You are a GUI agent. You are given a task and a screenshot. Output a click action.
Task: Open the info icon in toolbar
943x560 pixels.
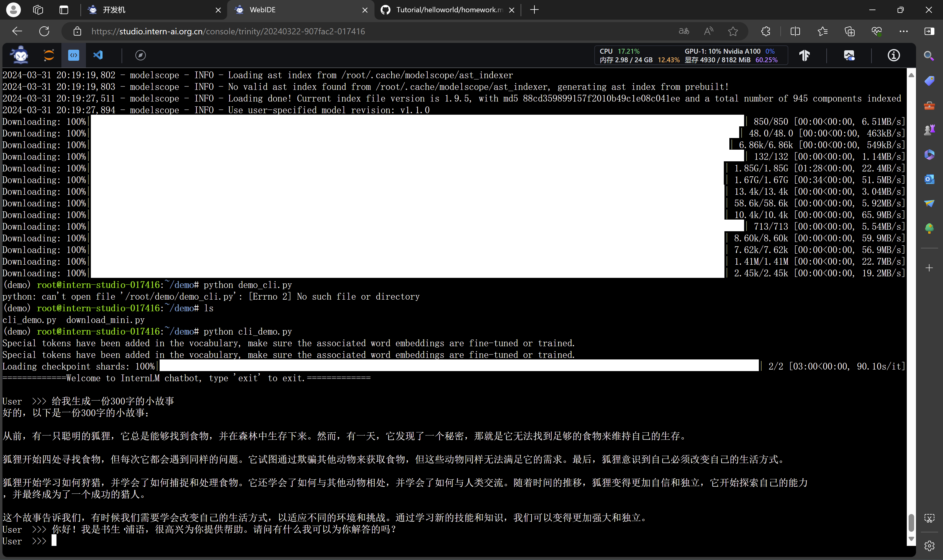[x=893, y=56]
